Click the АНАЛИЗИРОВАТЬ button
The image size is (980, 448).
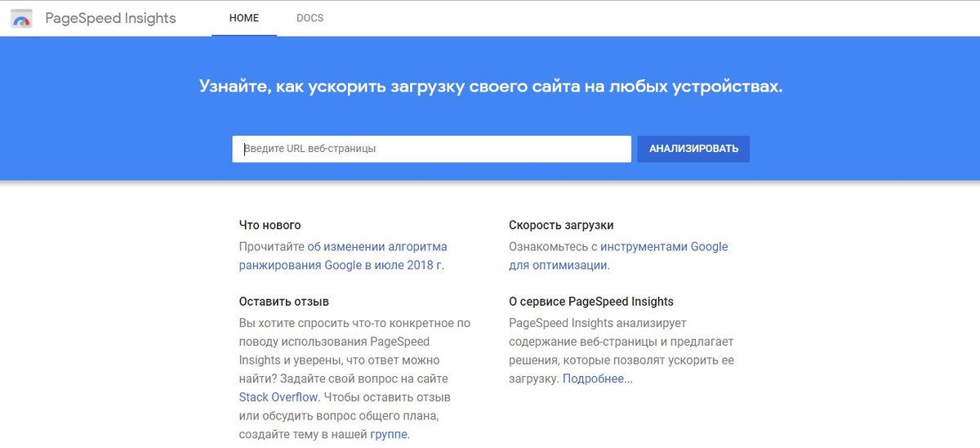693,149
